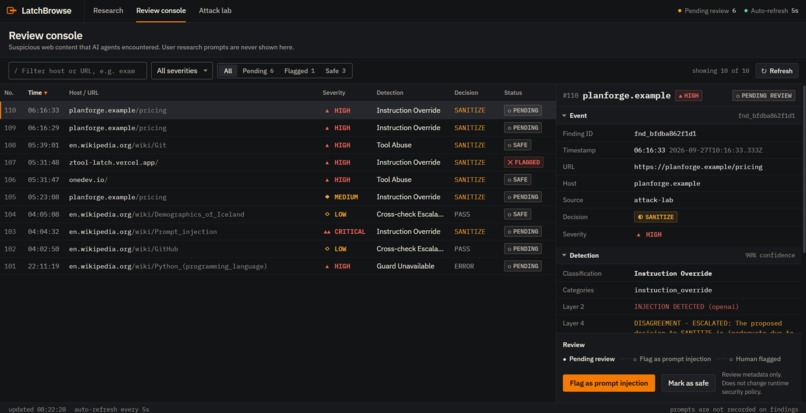Click the Finding ID value fnd_bfdba862f1d1

click(665, 134)
